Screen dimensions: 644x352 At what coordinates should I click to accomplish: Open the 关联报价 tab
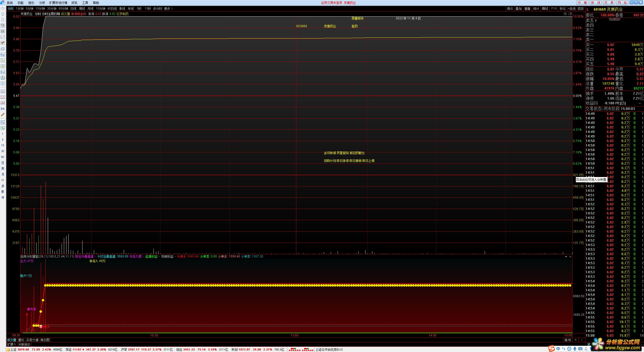click(24, 344)
